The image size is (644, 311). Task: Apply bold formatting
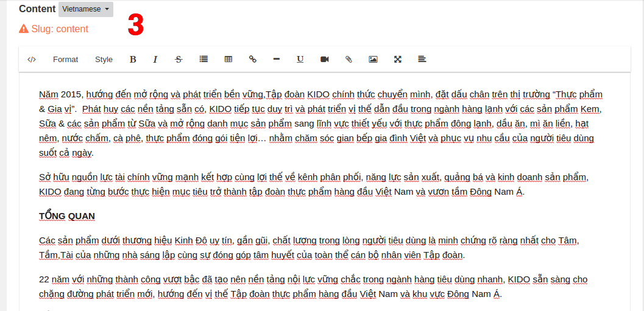[x=133, y=60]
